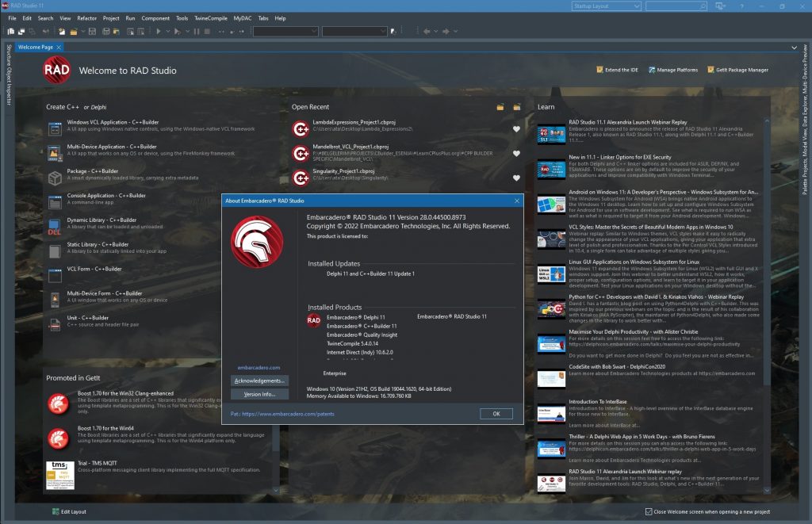
Task: Click the tab list chevron at right
Action: (795, 48)
